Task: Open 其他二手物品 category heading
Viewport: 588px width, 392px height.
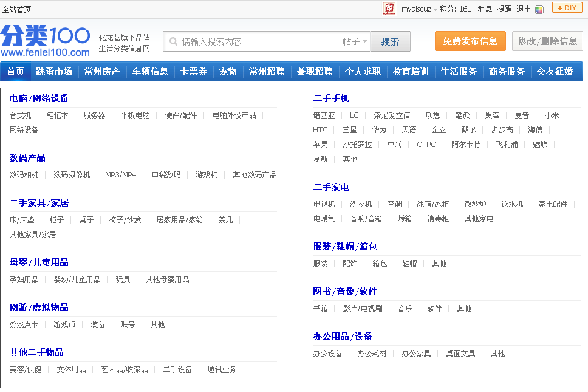Action: click(x=36, y=352)
